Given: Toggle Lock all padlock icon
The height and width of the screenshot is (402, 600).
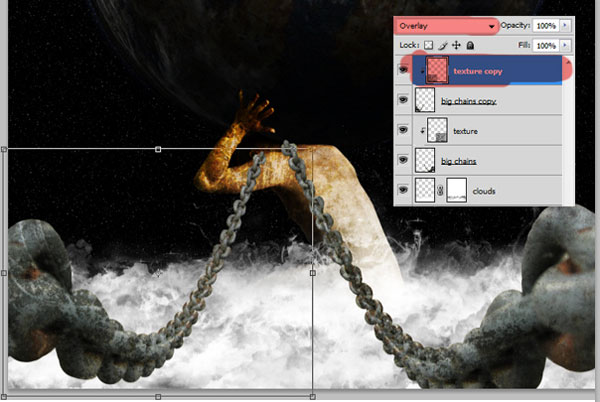Looking at the screenshot, I should [470, 46].
